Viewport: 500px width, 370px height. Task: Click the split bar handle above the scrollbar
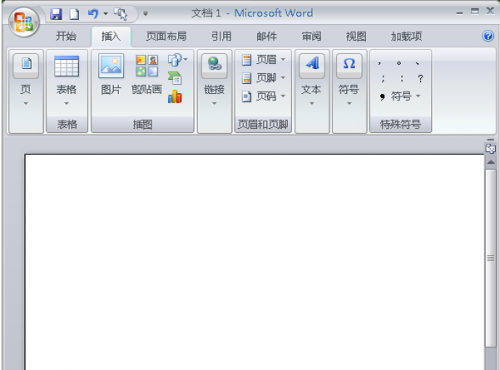[491, 140]
